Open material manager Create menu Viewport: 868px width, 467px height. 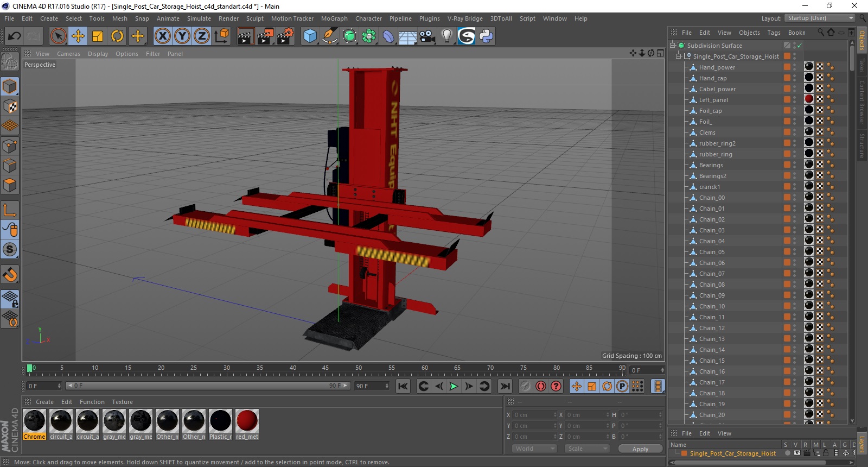click(x=44, y=402)
